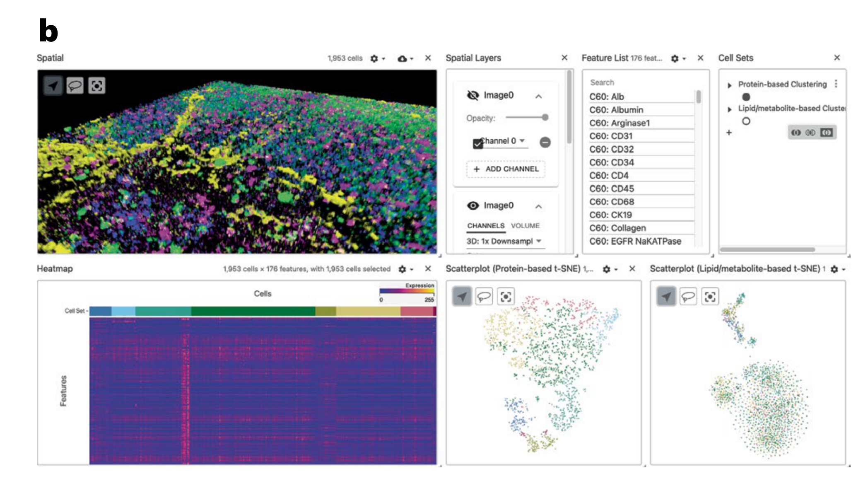Switch to the VOLUME tab
The image size is (868, 481).
tap(525, 226)
